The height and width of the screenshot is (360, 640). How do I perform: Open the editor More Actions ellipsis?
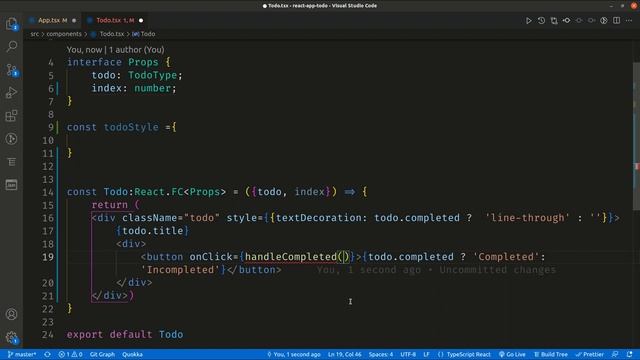[x=629, y=20]
